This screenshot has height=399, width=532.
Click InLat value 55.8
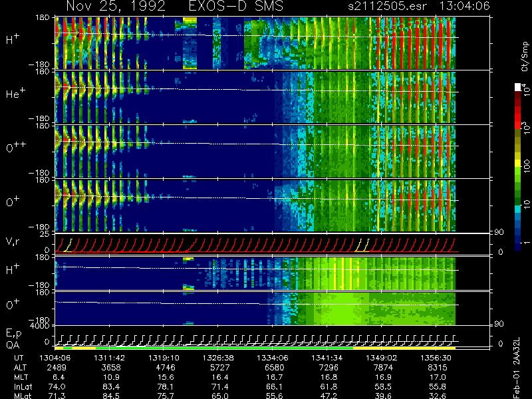coord(438,386)
